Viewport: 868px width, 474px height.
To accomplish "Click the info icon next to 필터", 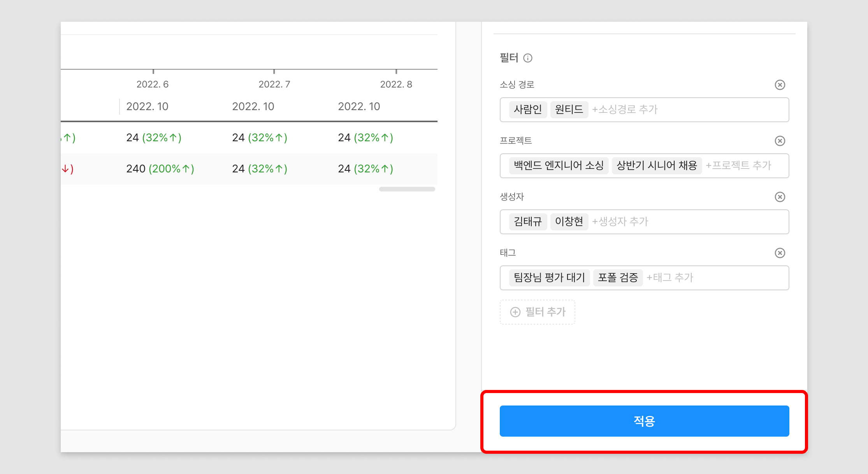I will 528,58.
